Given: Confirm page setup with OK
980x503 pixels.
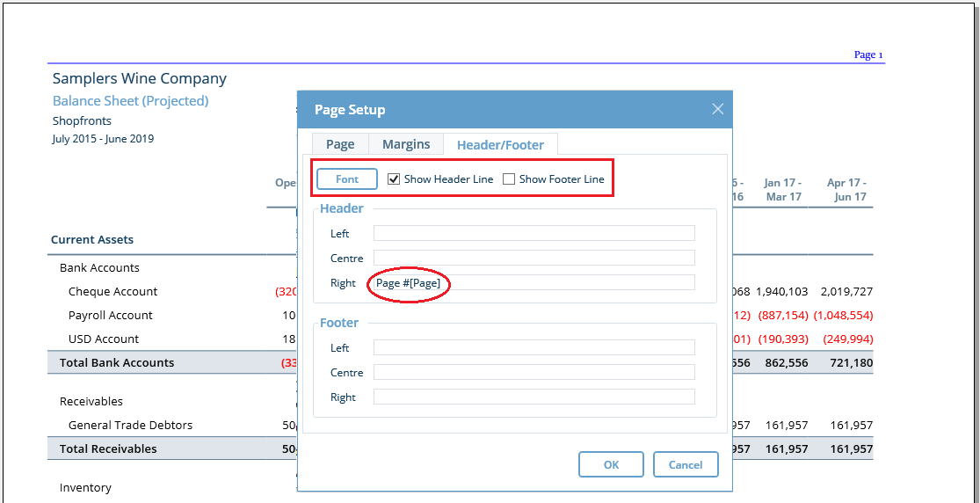Looking at the screenshot, I should pyautogui.click(x=611, y=465).
